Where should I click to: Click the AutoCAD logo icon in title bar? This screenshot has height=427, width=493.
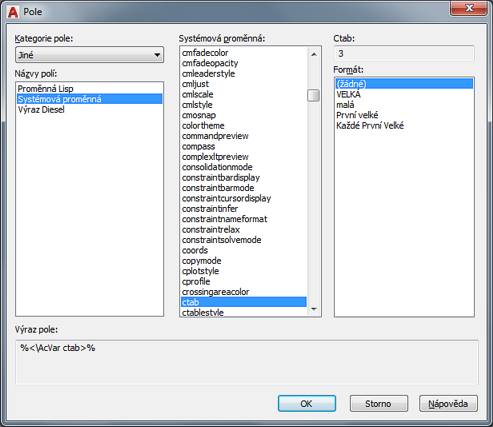[x=13, y=12]
